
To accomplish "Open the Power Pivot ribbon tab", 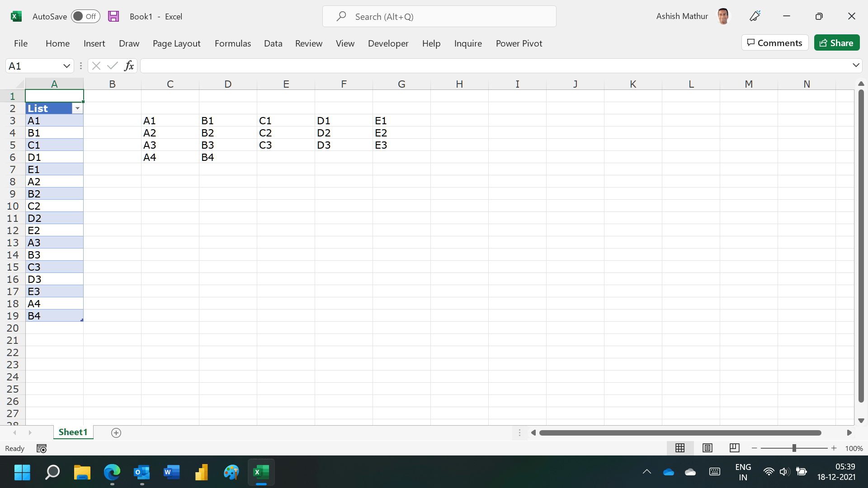I will tap(519, 43).
